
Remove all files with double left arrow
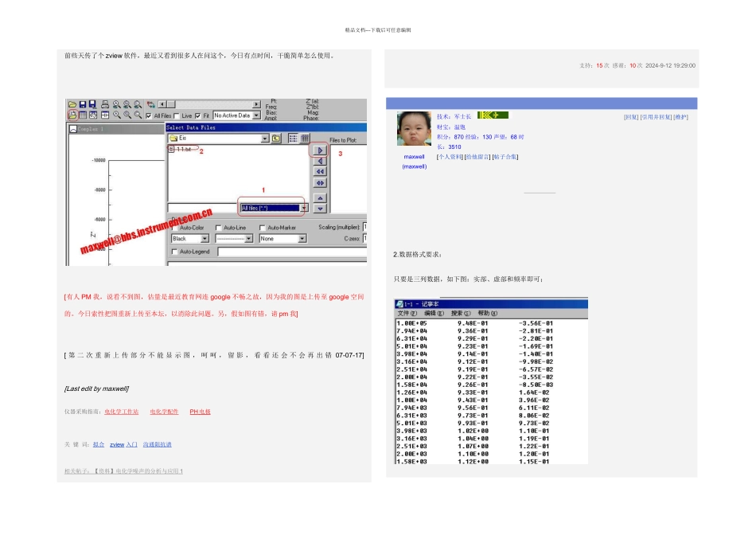(x=320, y=172)
